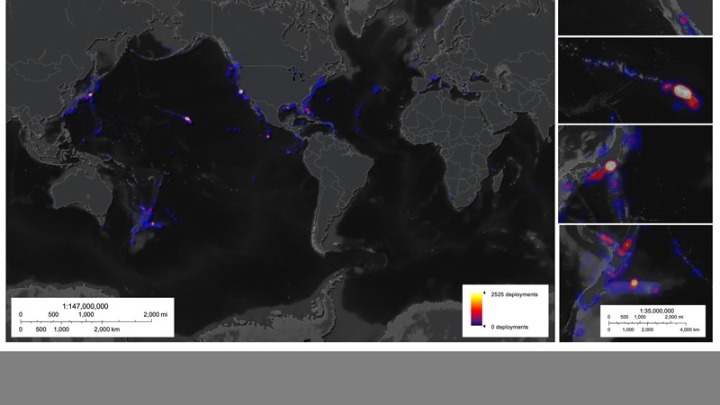Open the third inset map with central hotspot
This screenshot has width=720, height=405.
635,173
